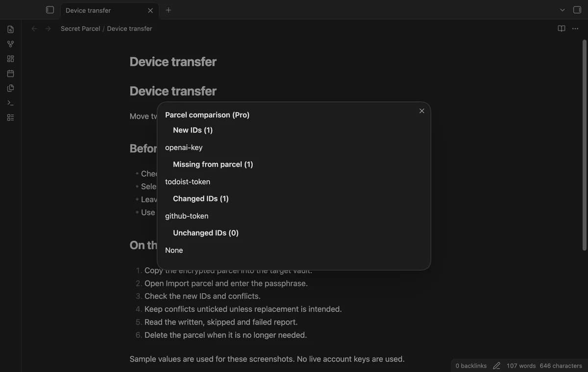Close the Device transfer tab
The height and width of the screenshot is (372, 588).
(150, 10)
